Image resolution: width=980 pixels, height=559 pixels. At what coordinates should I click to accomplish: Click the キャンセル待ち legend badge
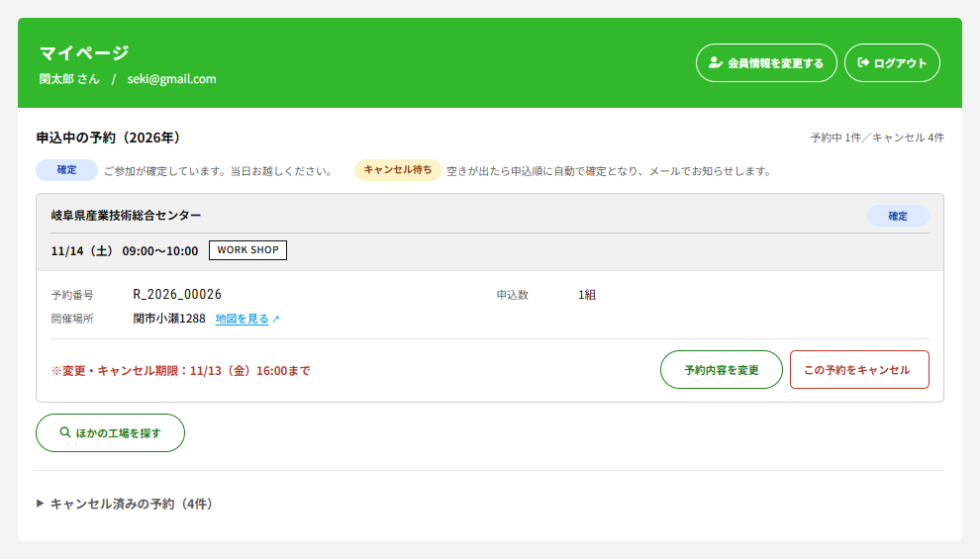(398, 170)
